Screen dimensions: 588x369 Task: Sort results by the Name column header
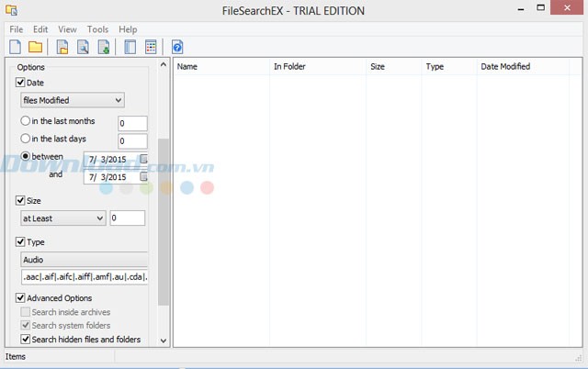221,67
